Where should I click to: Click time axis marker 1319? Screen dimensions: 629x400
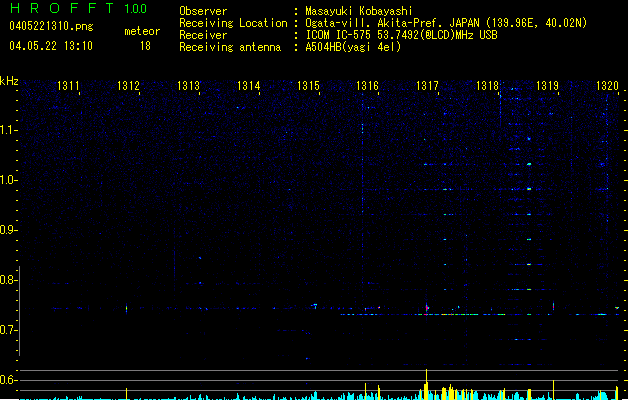pos(547,86)
